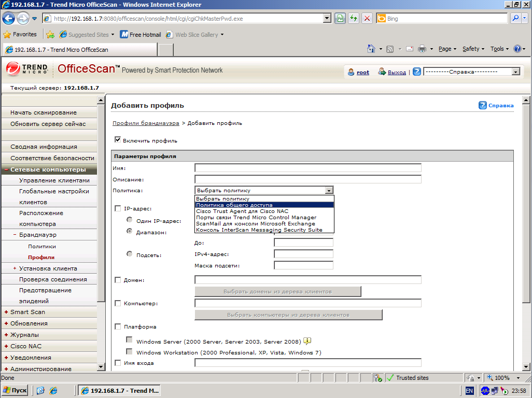Collapse the Сетевые компьютеры section
532x398 pixels.
click(6, 169)
